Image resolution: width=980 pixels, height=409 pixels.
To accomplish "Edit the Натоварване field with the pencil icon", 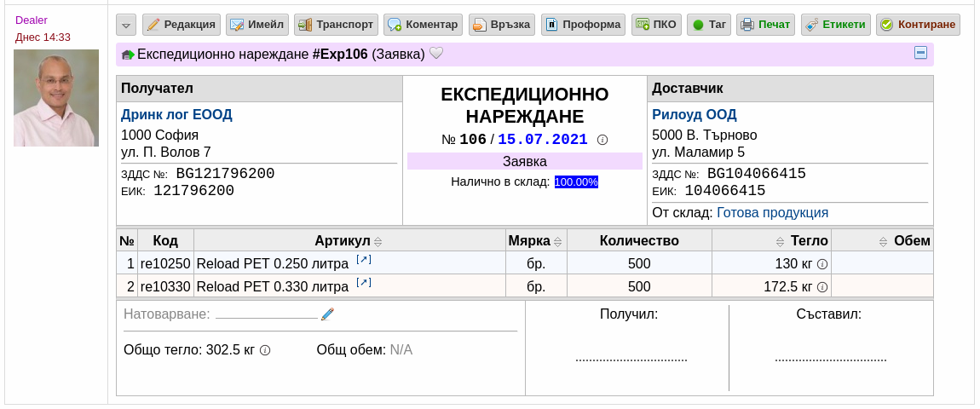I will tap(327, 314).
